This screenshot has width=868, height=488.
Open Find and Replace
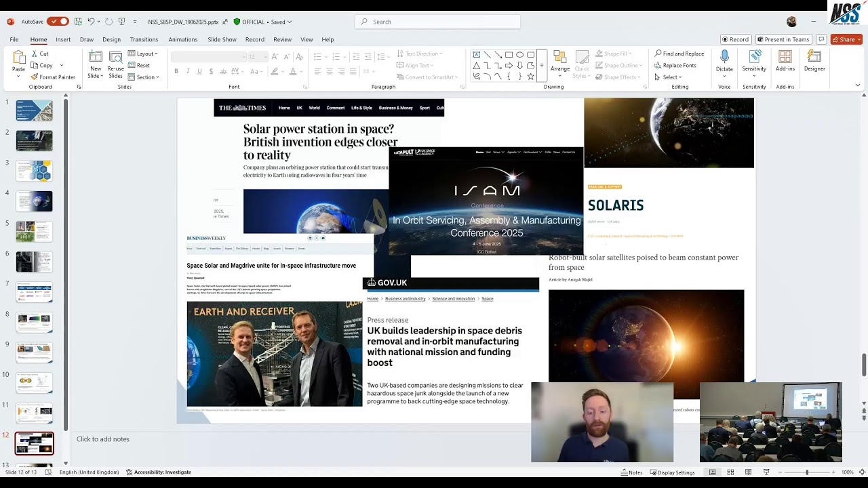pos(679,54)
